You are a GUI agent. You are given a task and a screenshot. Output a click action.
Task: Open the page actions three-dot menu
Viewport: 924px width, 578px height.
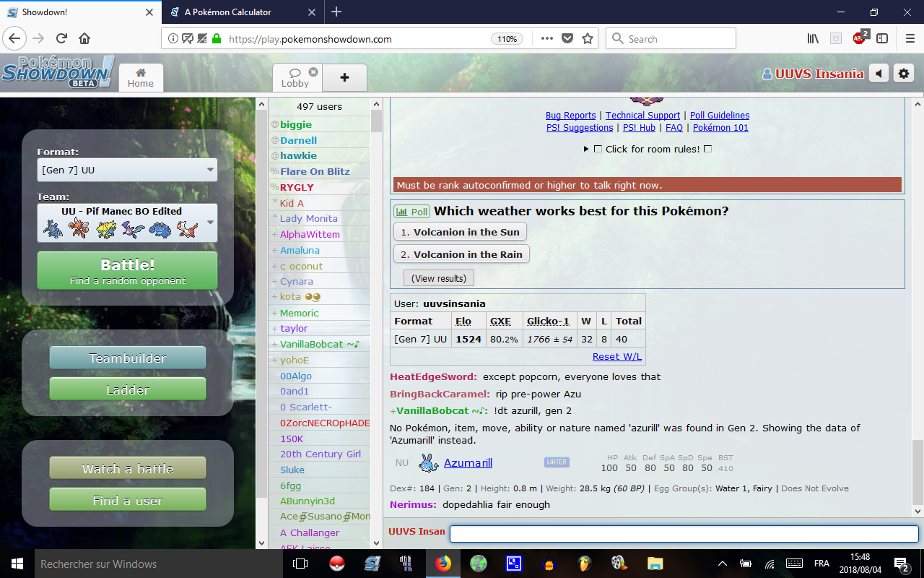(x=546, y=39)
